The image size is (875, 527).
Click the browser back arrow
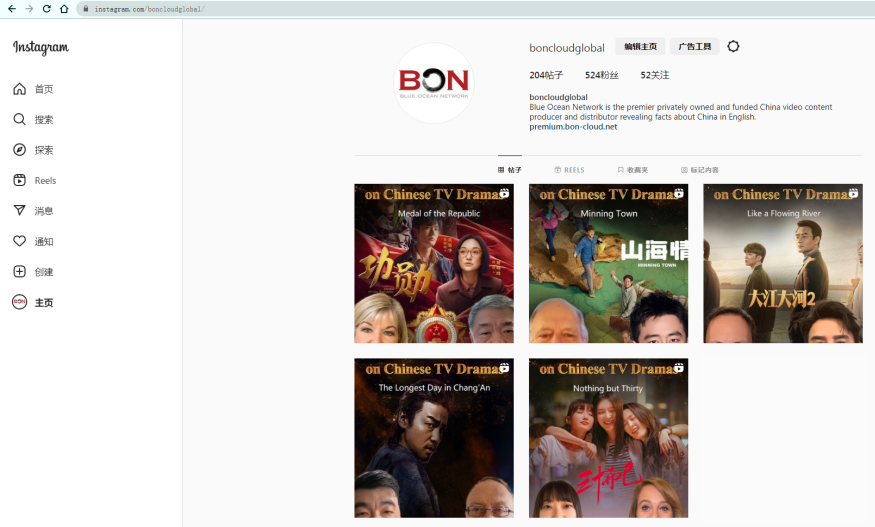tap(12, 9)
